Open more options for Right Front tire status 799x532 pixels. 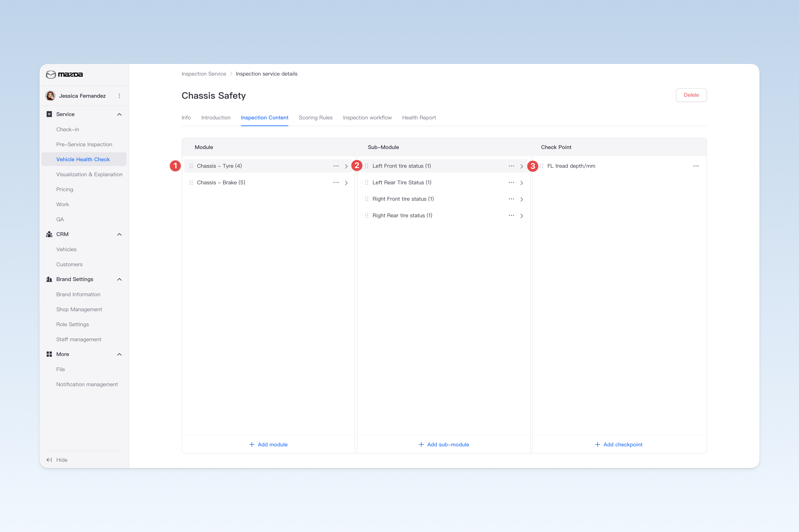pos(511,199)
